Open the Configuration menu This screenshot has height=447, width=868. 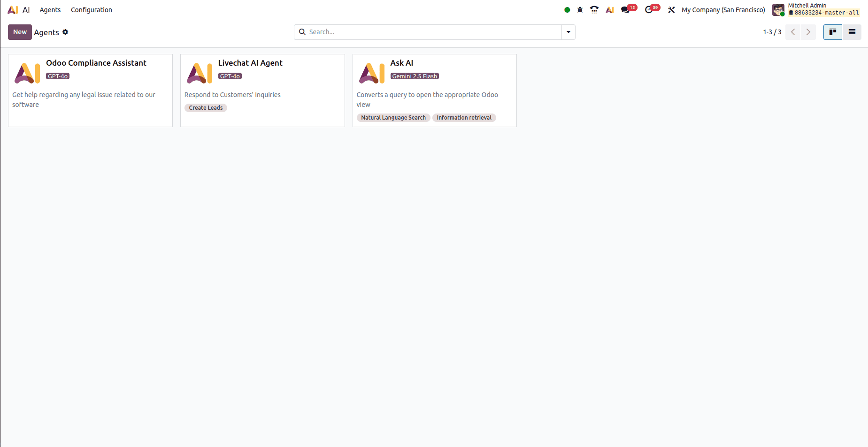(92, 10)
